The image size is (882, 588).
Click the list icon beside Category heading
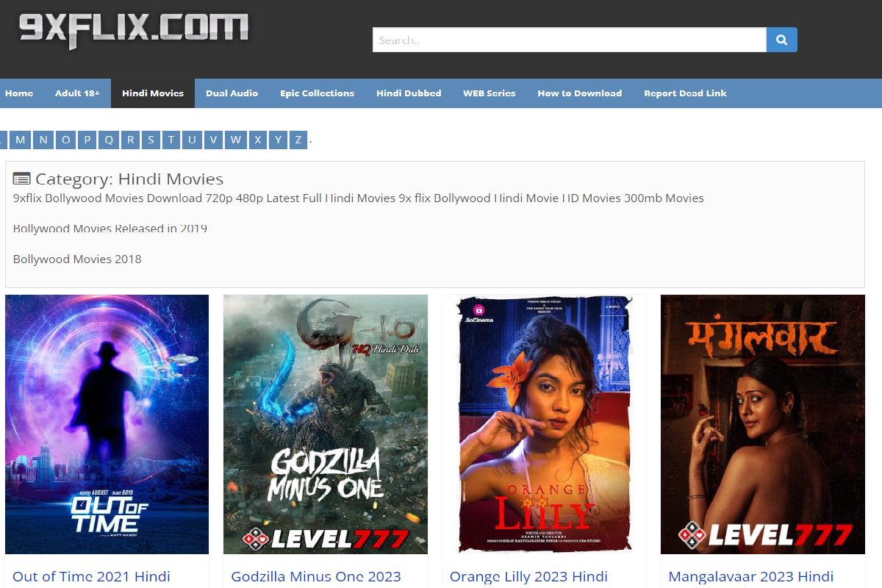(x=22, y=179)
